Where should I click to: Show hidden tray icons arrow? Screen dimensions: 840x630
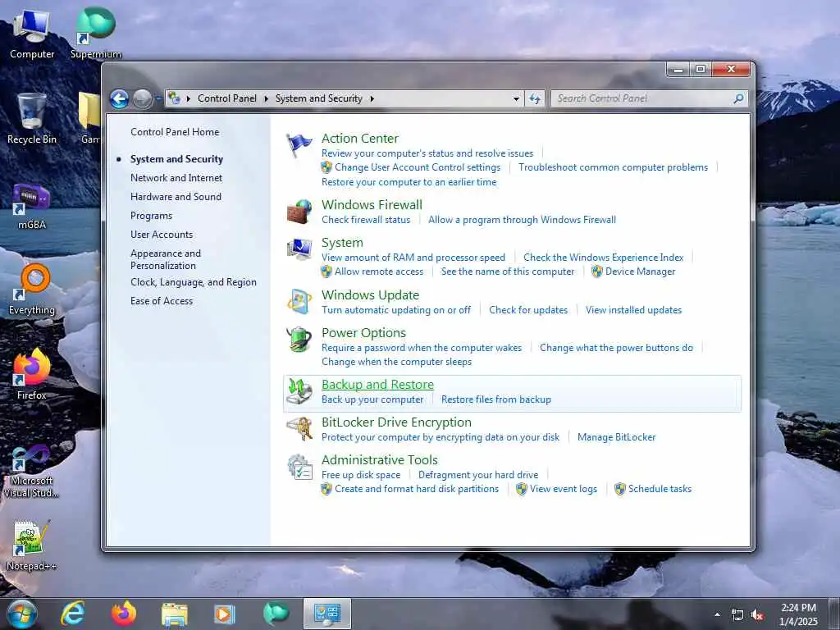pyautogui.click(x=717, y=614)
